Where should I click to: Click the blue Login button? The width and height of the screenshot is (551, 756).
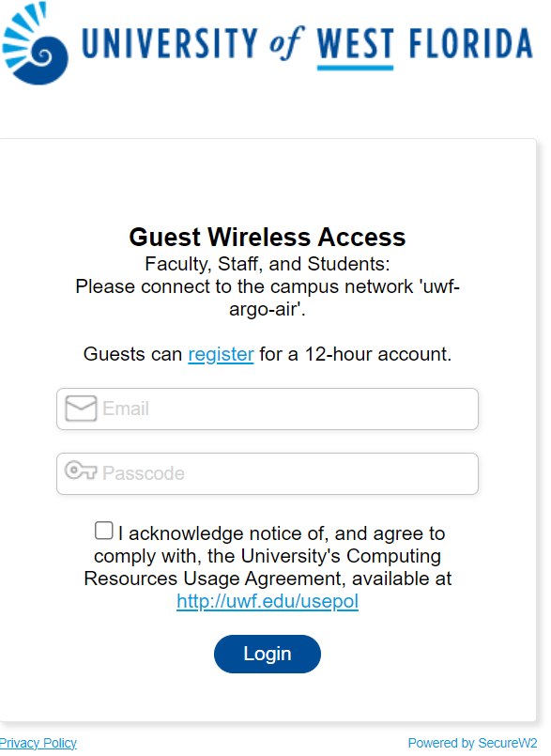(268, 654)
